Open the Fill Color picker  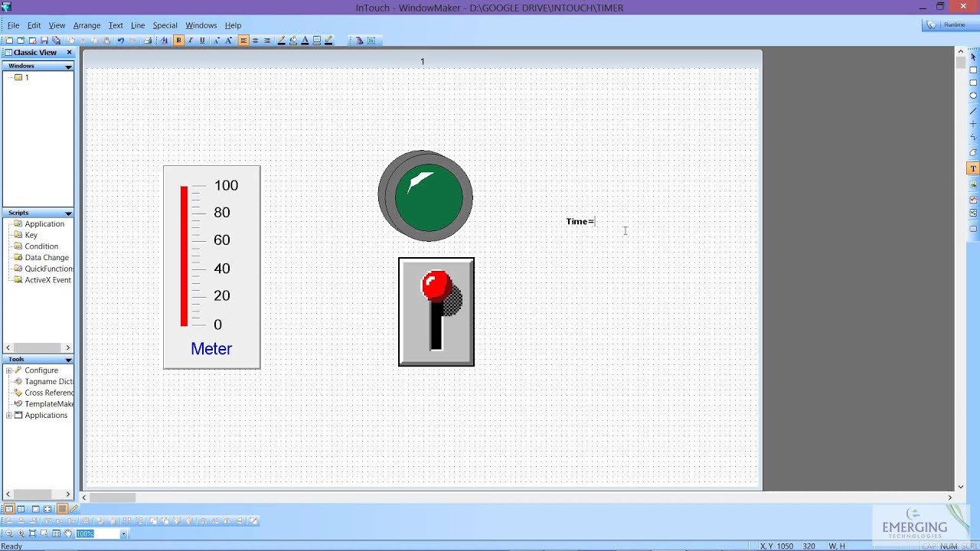294,41
